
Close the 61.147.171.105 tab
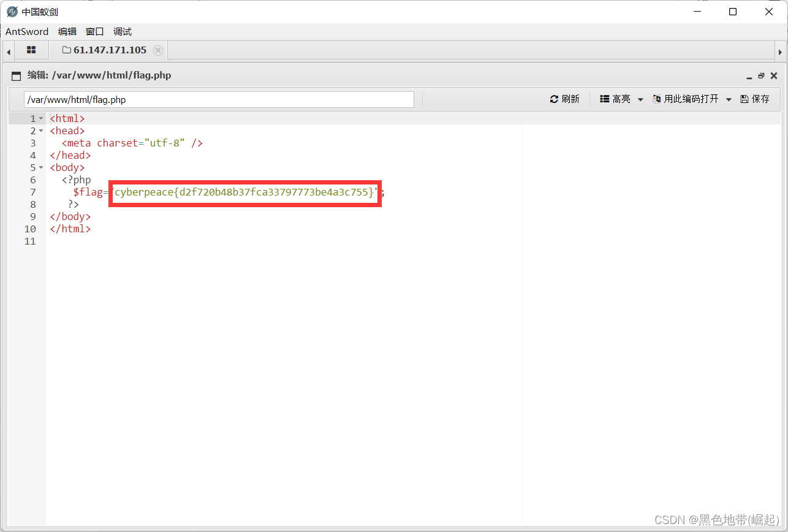[158, 50]
